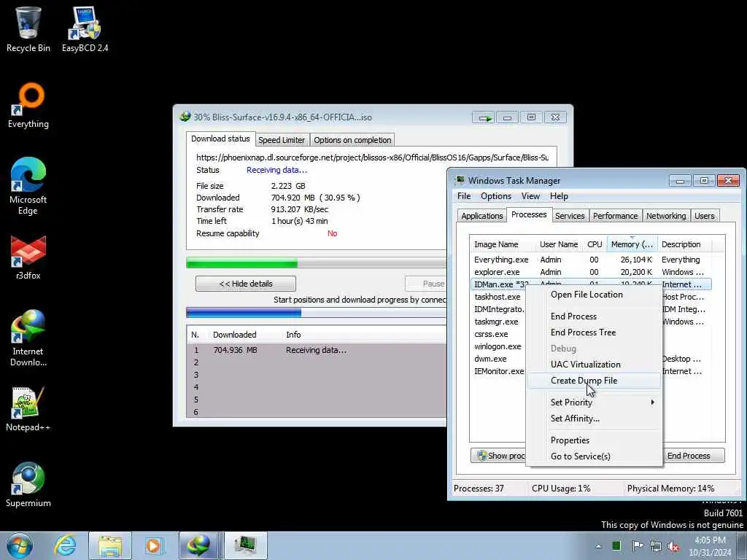Switch to the Applications tab

481,216
